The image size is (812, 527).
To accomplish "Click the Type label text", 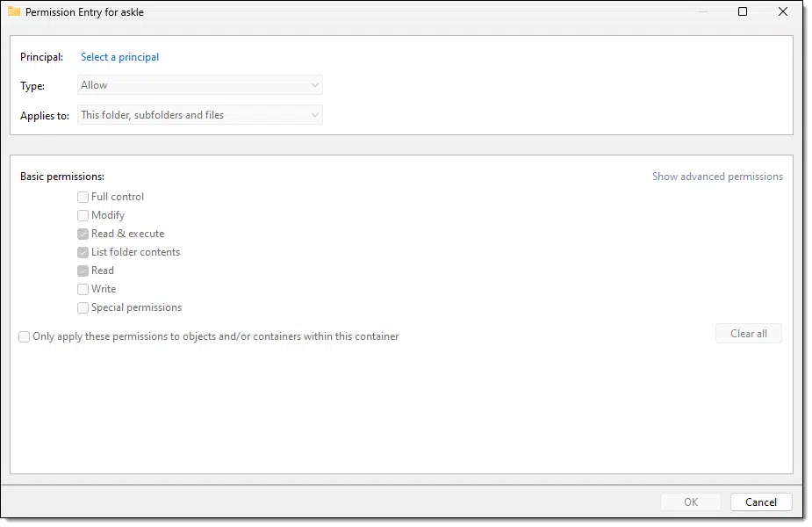I will point(32,86).
